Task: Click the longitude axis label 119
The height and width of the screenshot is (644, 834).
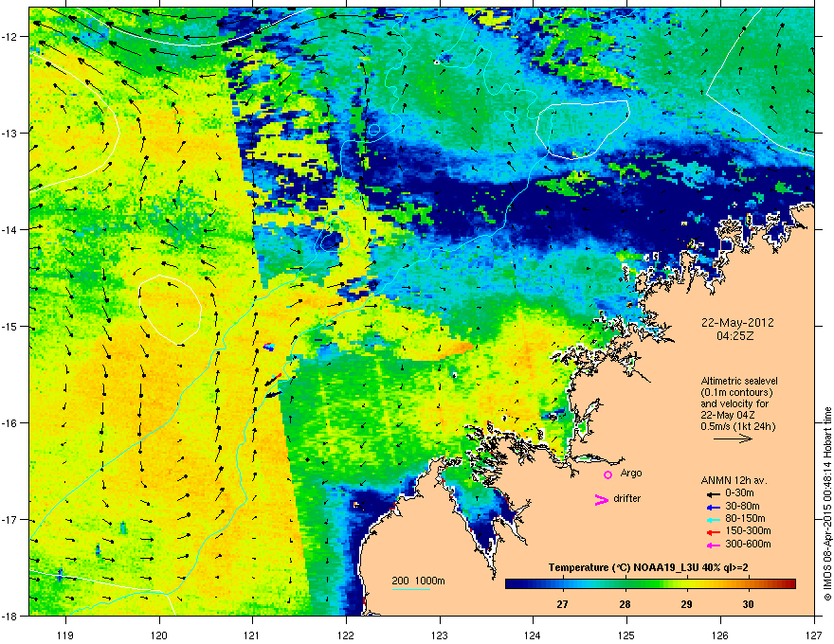Action: [65, 635]
